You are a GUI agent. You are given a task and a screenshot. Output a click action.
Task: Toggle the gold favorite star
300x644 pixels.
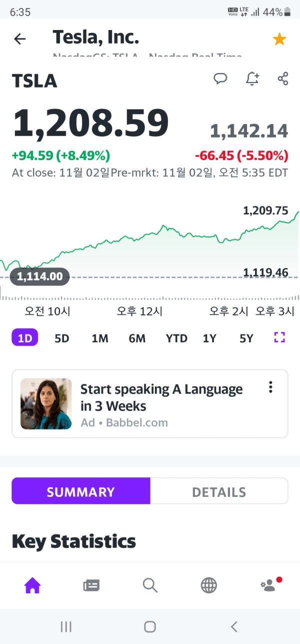click(x=279, y=39)
